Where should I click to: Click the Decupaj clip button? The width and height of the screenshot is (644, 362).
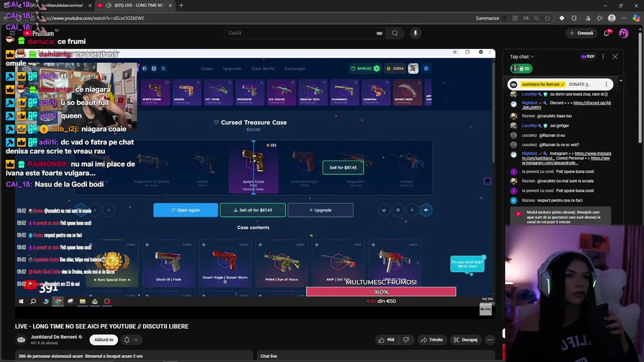click(465, 340)
